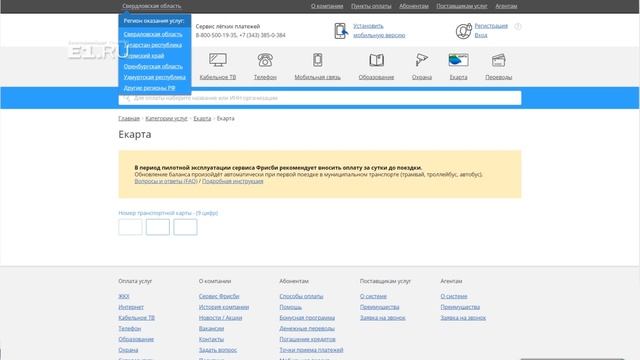Click the Регистрация link

pyautogui.click(x=491, y=26)
